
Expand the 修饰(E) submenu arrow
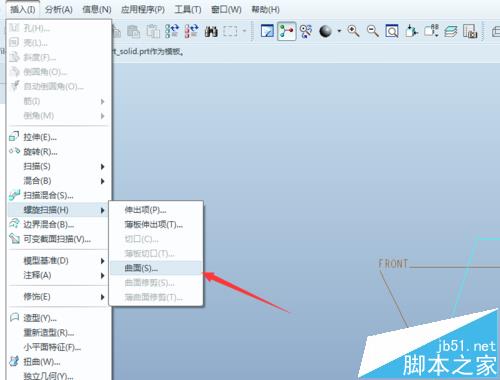pos(103,297)
